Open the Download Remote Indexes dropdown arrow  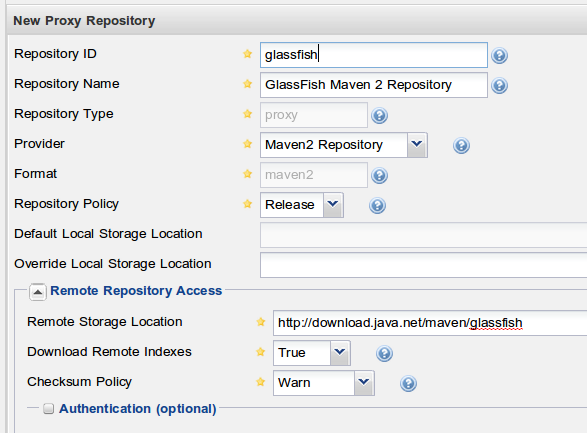point(340,353)
